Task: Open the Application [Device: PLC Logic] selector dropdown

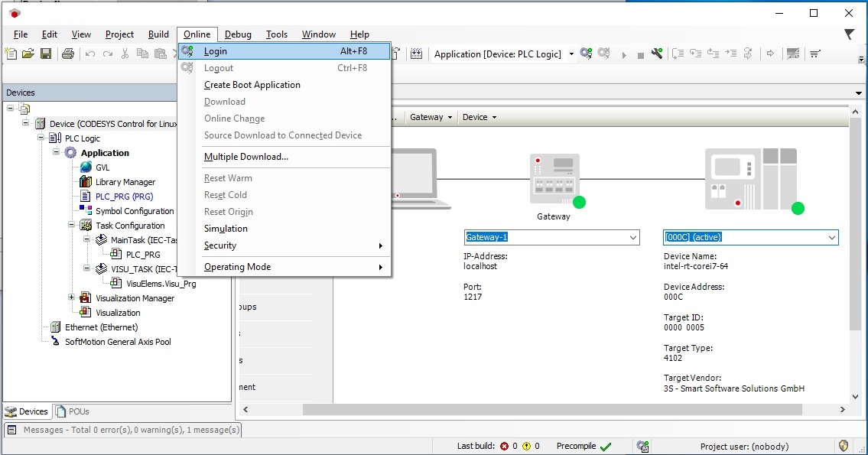Action: click(571, 54)
